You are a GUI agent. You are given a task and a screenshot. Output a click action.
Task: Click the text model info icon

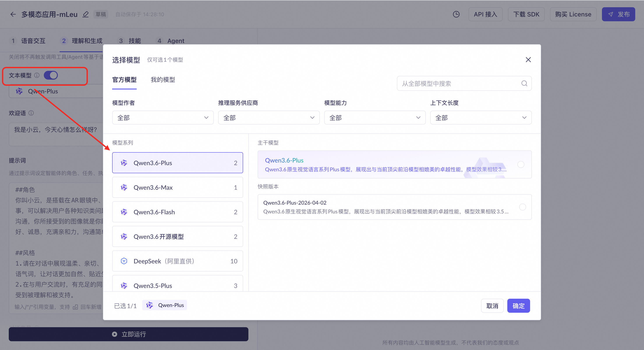pos(37,75)
